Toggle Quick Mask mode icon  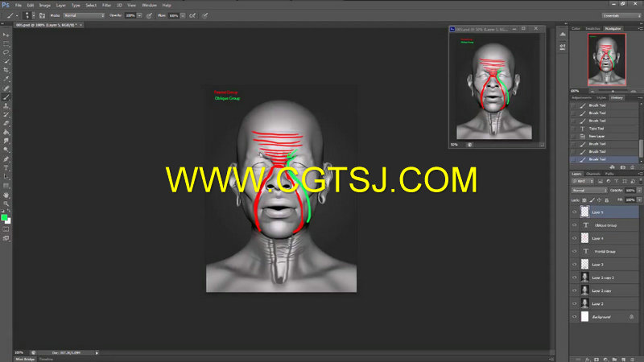6,229
